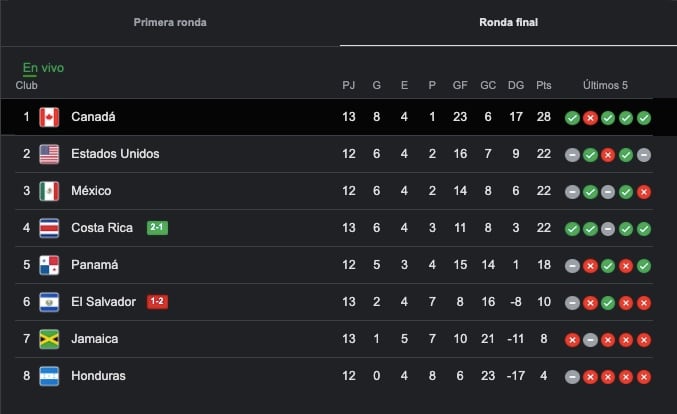The width and height of the screenshot is (677, 414).
Task: Open the En vivo link
Action: pyautogui.click(x=43, y=68)
